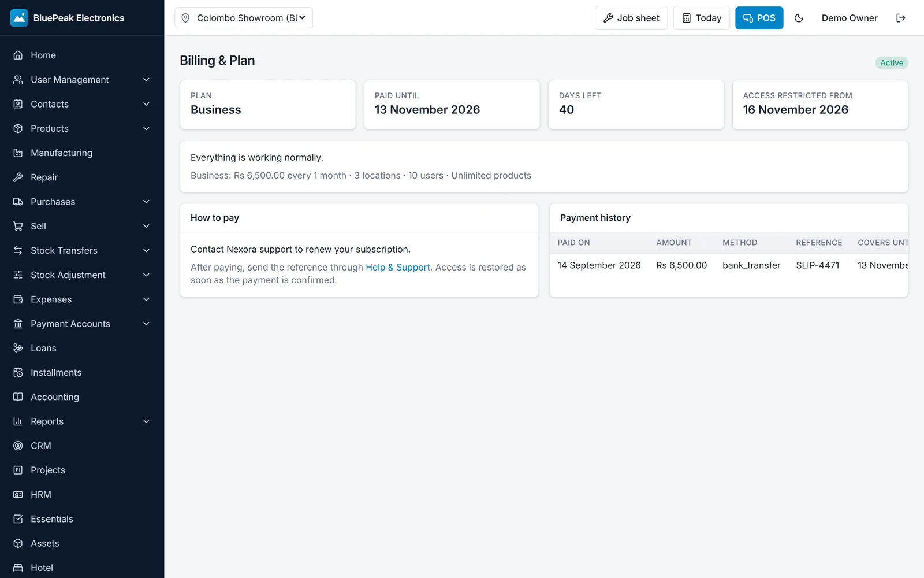
Task: Click the HRM ID card icon
Action: click(18, 494)
